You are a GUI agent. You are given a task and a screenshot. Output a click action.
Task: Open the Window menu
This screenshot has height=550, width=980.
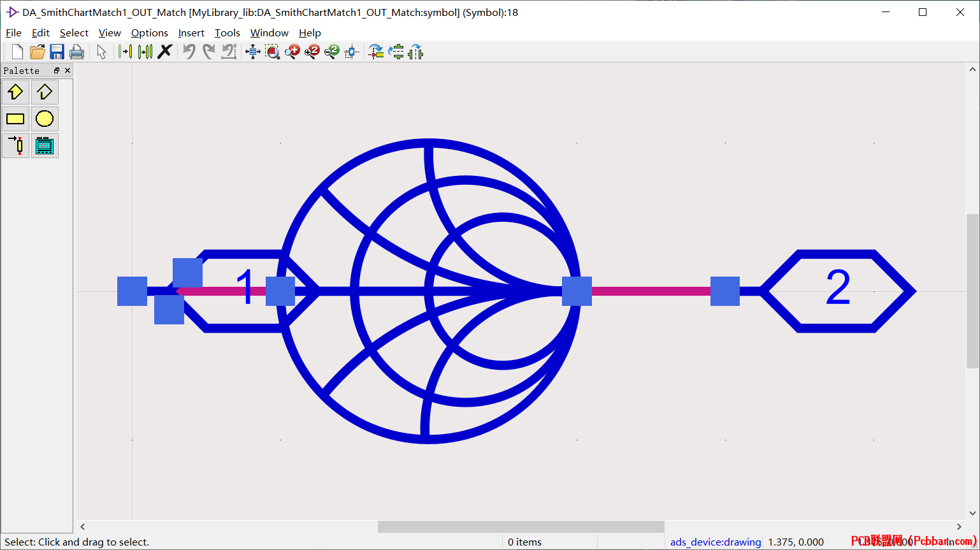pos(270,33)
